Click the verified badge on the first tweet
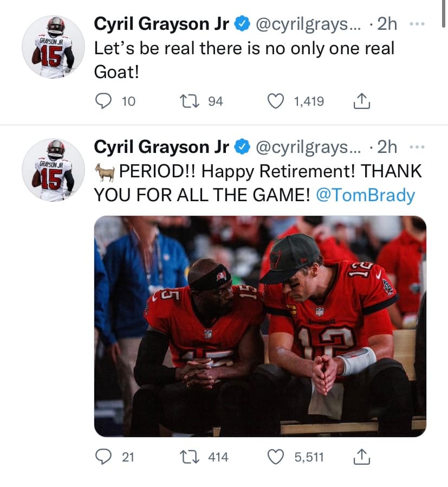This screenshot has width=448, height=487. (x=241, y=23)
